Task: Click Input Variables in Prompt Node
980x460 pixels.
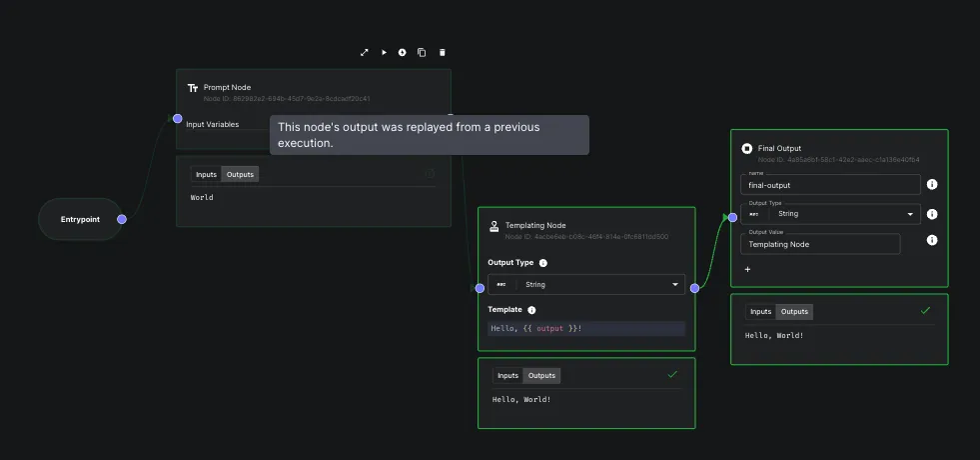Action: pos(213,125)
